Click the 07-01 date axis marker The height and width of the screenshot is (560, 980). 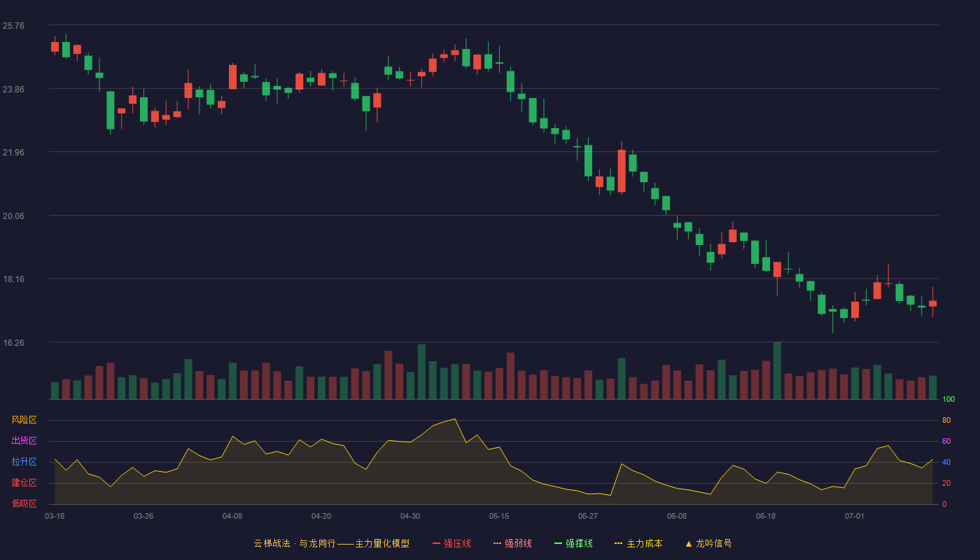pos(855,516)
